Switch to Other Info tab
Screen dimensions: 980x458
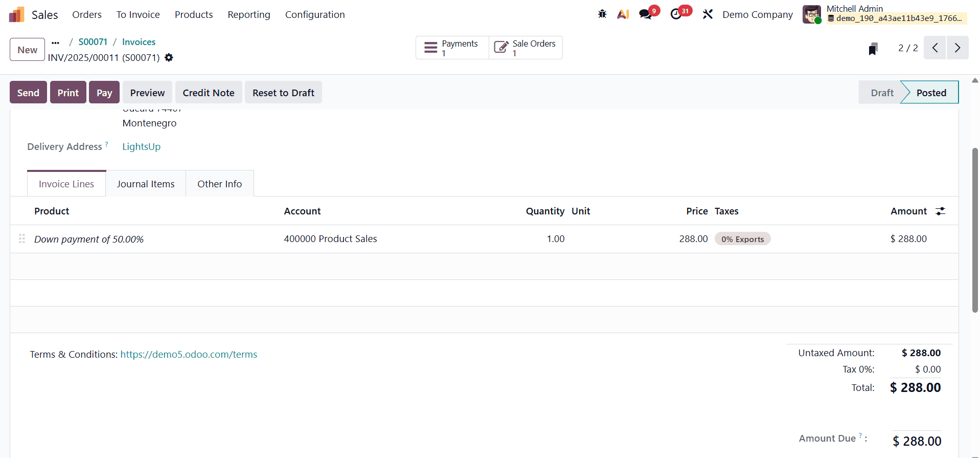pos(220,184)
